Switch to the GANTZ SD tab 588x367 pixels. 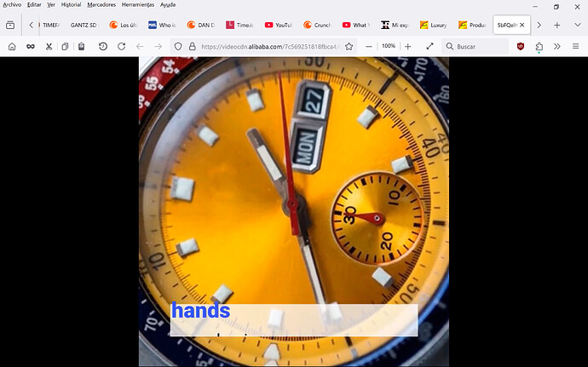(x=84, y=25)
